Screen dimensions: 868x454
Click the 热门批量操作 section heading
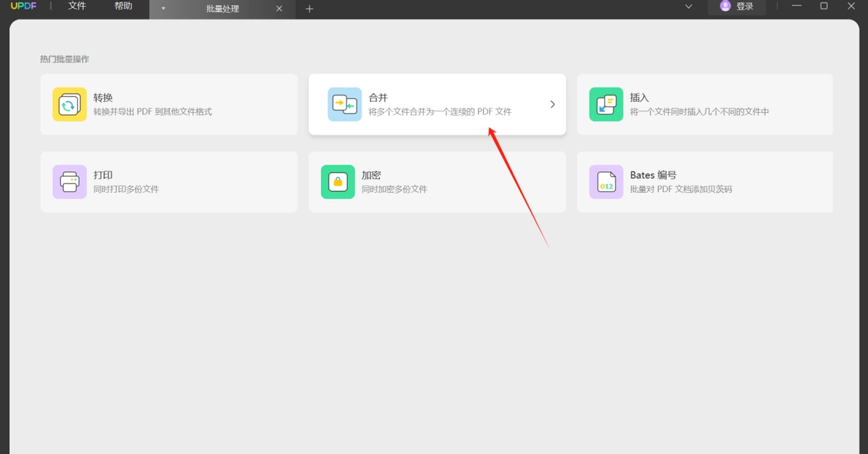coord(64,59)
